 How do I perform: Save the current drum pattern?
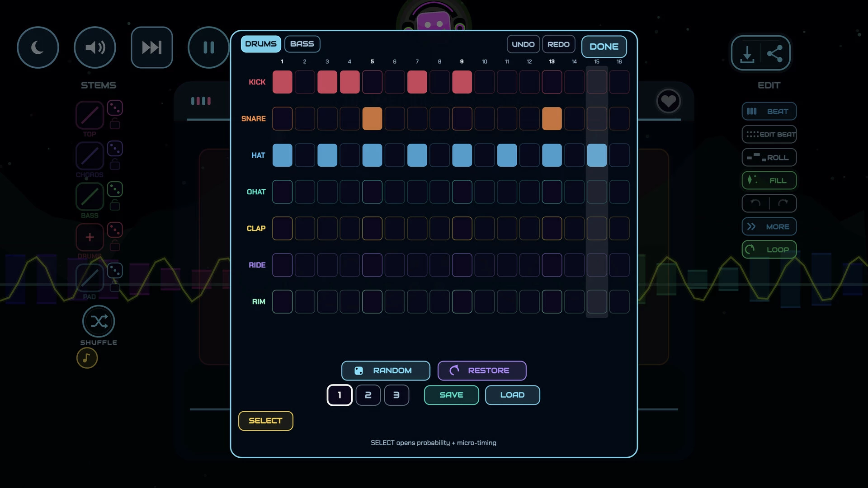click(451, 395)
